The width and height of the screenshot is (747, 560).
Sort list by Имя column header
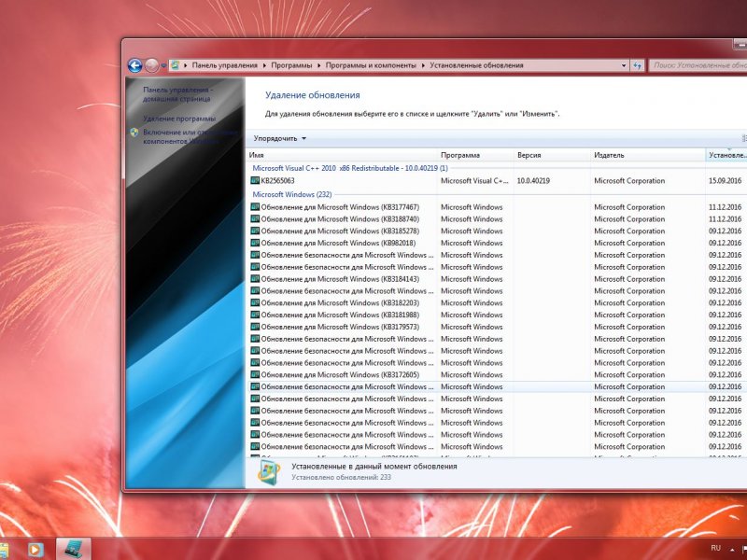click(x=342, y=155)
